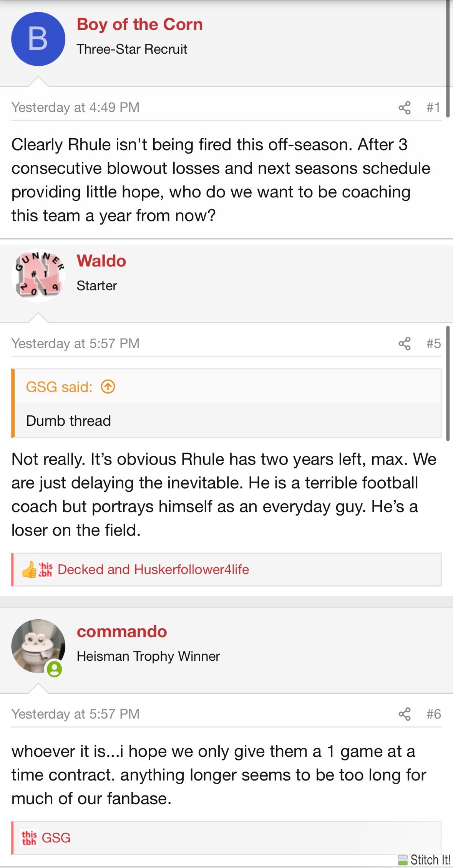Click thumbs-up reaction icon under Waldo's post
Screen dimensions: 453x868
click(x=29, y=570)
